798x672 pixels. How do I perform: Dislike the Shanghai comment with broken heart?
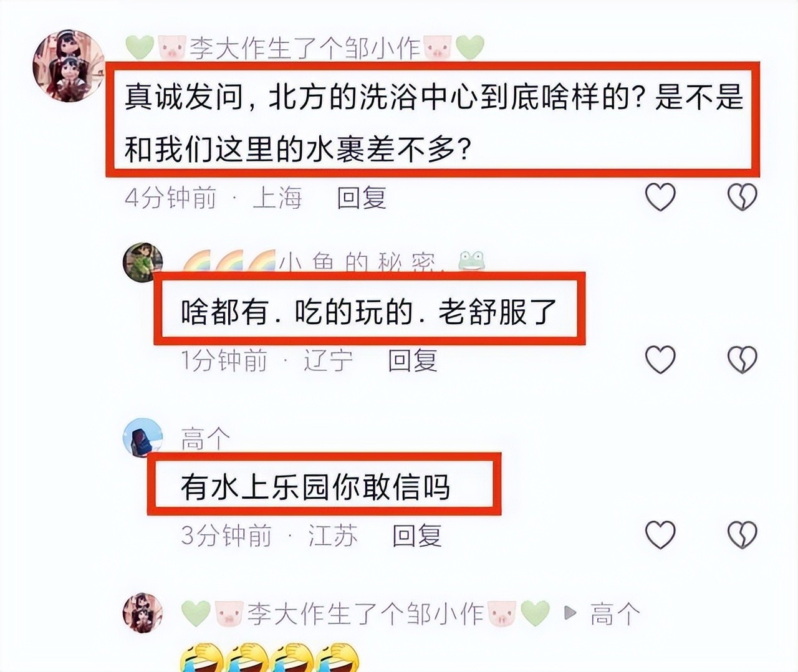[742, 197]
